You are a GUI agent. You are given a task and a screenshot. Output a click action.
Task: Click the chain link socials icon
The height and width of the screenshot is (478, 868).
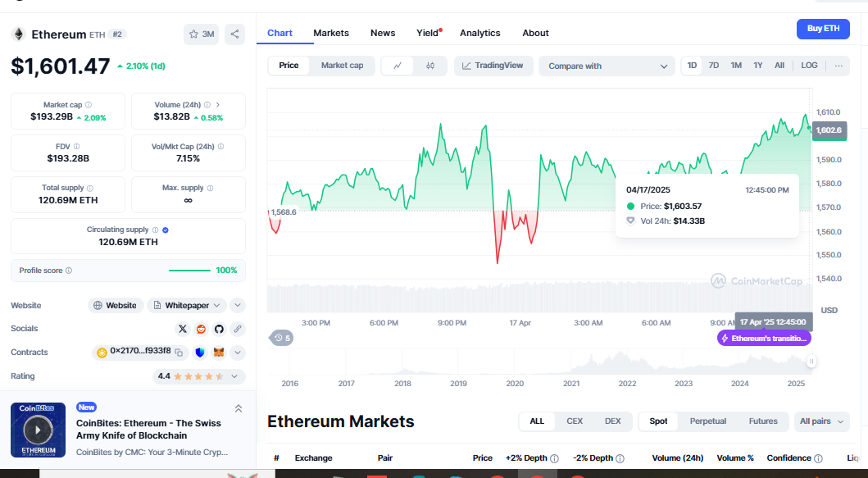238,329
